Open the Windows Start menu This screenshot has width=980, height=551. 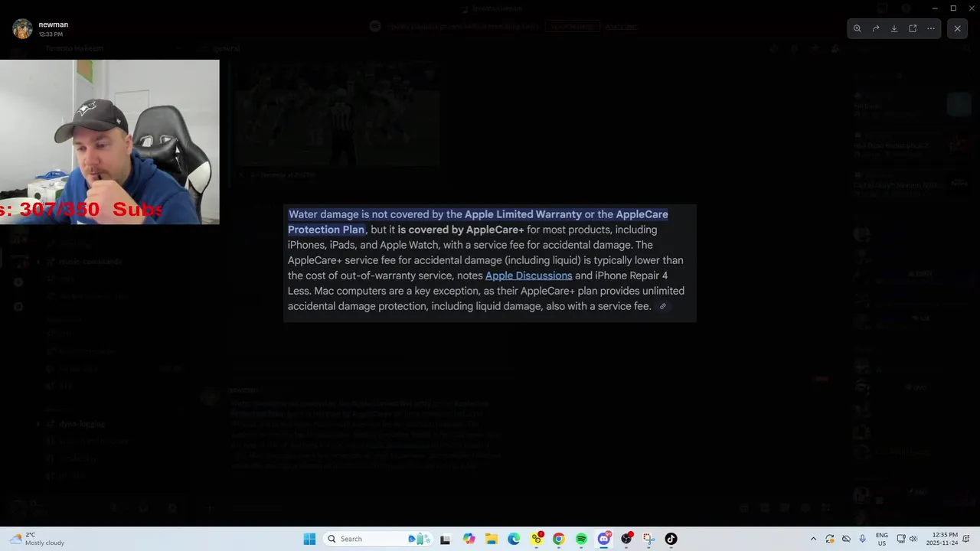pos(309,539)
